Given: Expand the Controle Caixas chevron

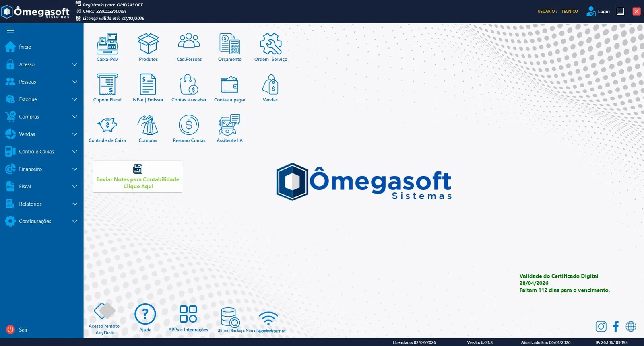Looking at the screenshot, I should [74, 152].
